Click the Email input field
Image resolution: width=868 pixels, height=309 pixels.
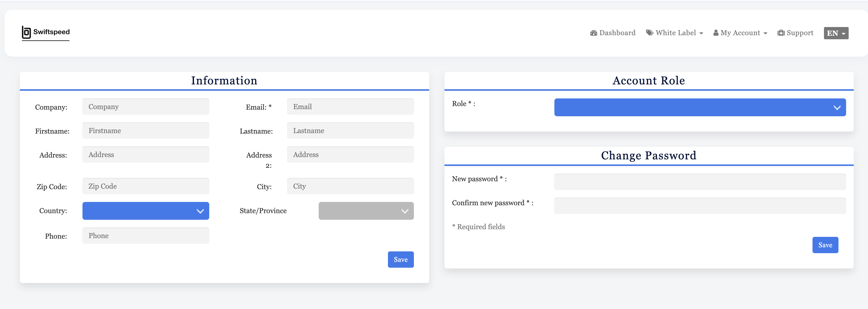[x=350, y=106]
